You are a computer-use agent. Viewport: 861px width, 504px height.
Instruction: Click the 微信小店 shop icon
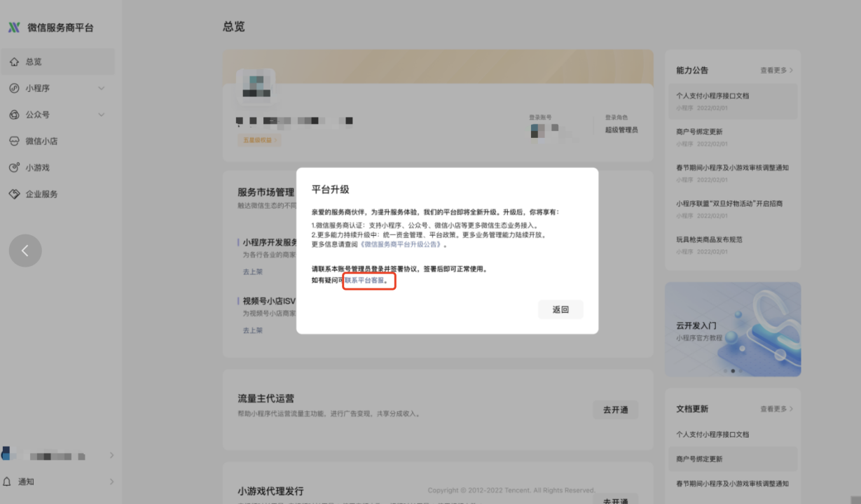coord(14,141)
